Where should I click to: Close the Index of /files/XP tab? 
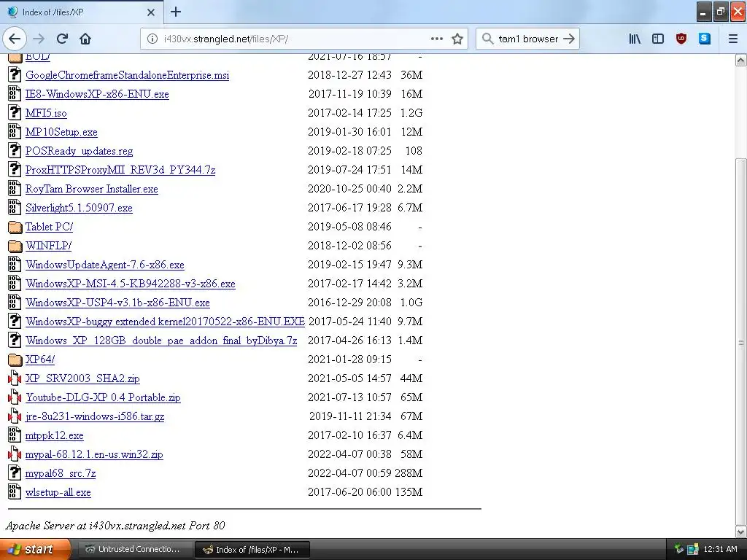[150, 12]
